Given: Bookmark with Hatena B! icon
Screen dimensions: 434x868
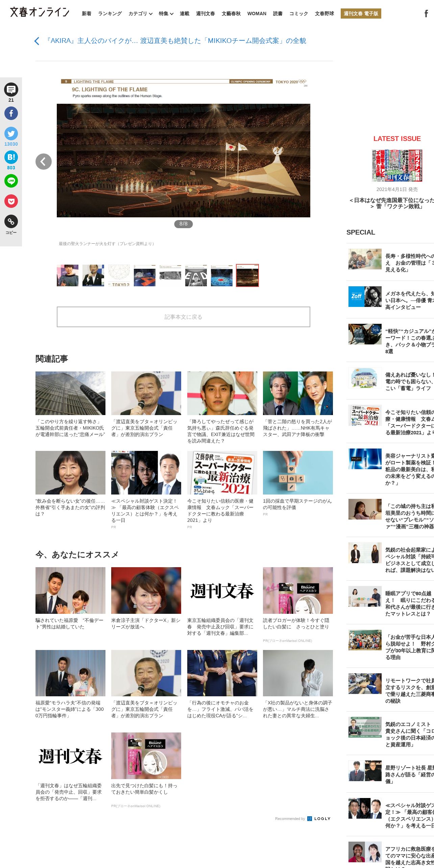Looking at the screenshot, I should (11, 157).
